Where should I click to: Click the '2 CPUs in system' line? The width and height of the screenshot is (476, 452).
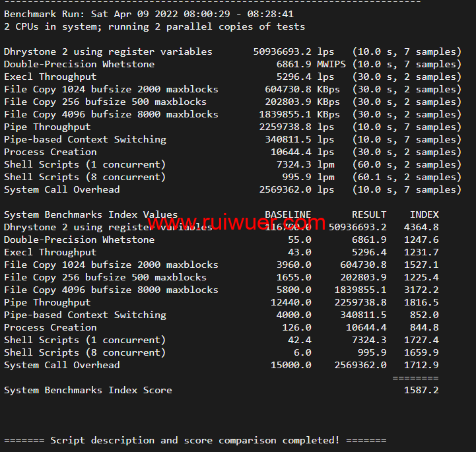click(x=154, y=26)
